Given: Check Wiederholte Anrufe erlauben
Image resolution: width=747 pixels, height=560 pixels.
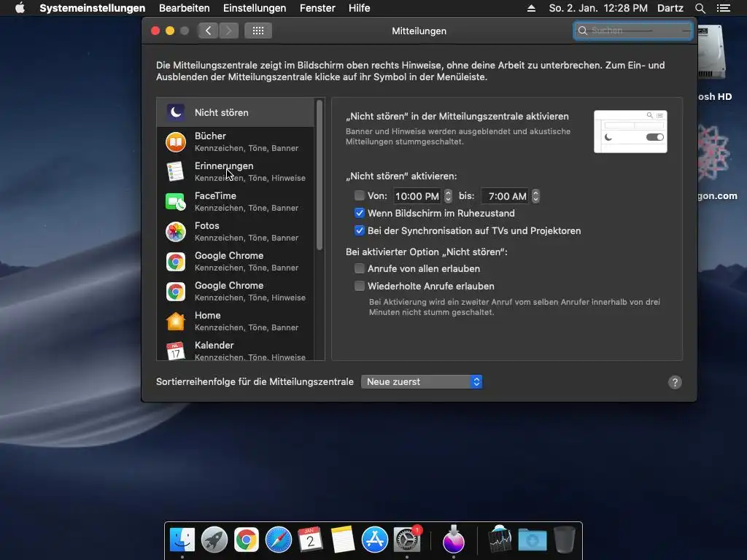Looking at the screenshot, I should click(x=359, y=286).
